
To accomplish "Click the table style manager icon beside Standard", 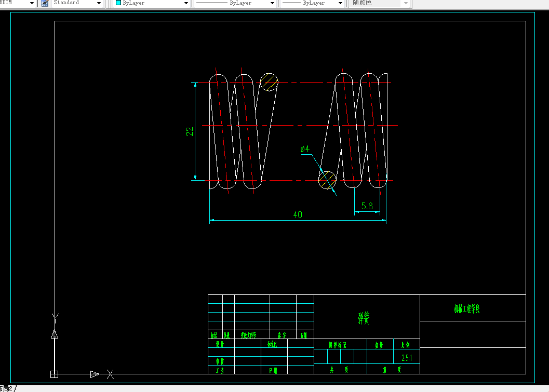I will [45, 3].
